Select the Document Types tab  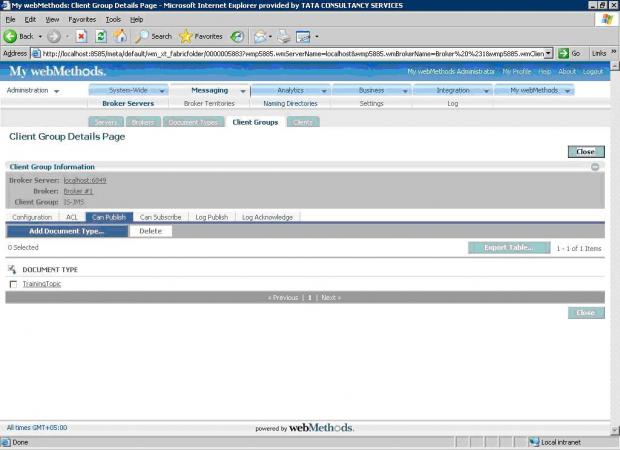193,122
